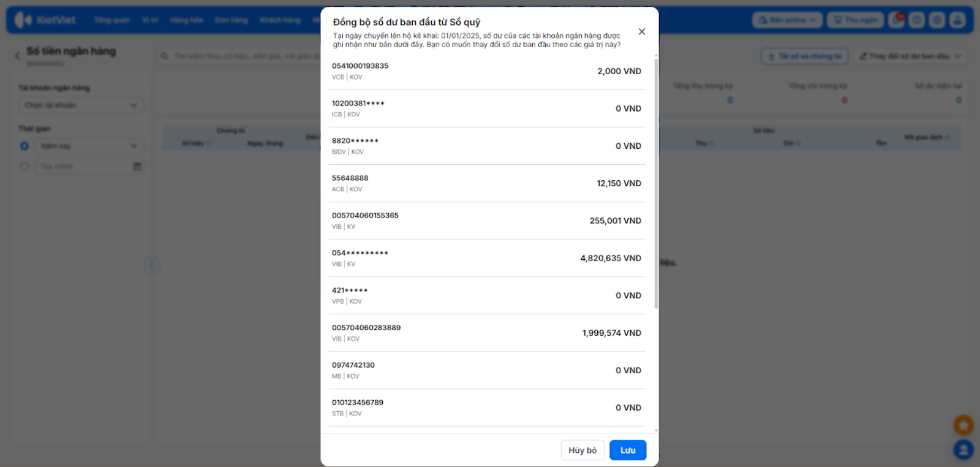Open the user account avatar icon

957,20
